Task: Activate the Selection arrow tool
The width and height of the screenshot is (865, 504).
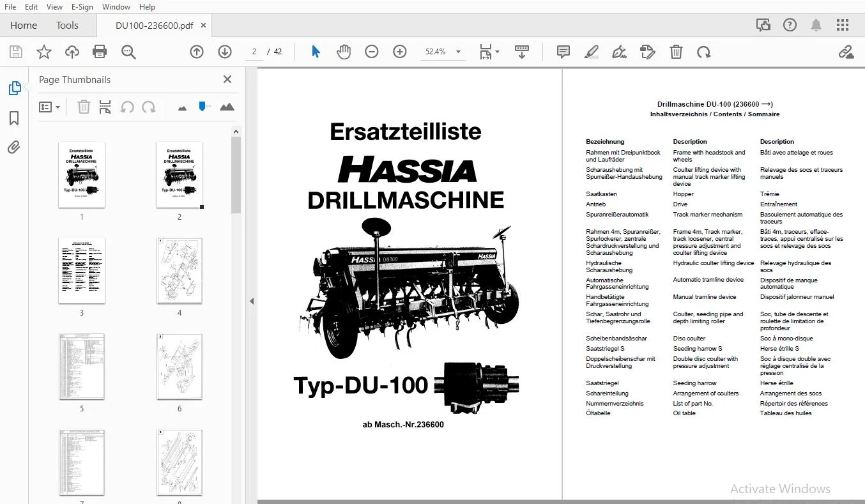Action: [x=316, y=52]
